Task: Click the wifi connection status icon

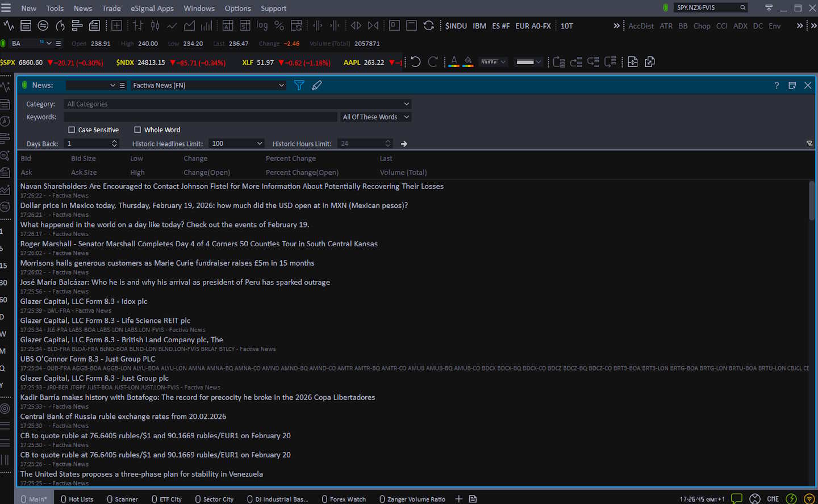Action: 809,499
